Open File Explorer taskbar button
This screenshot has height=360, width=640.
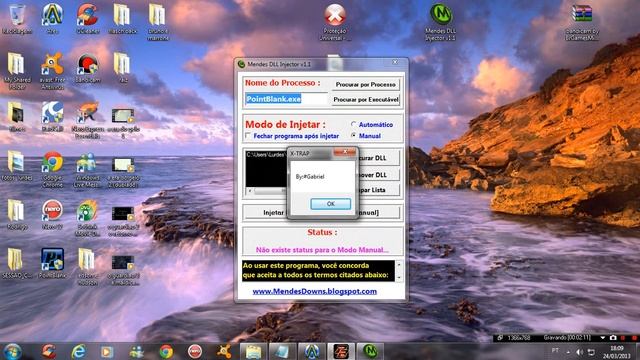click(x=253, y=351)
